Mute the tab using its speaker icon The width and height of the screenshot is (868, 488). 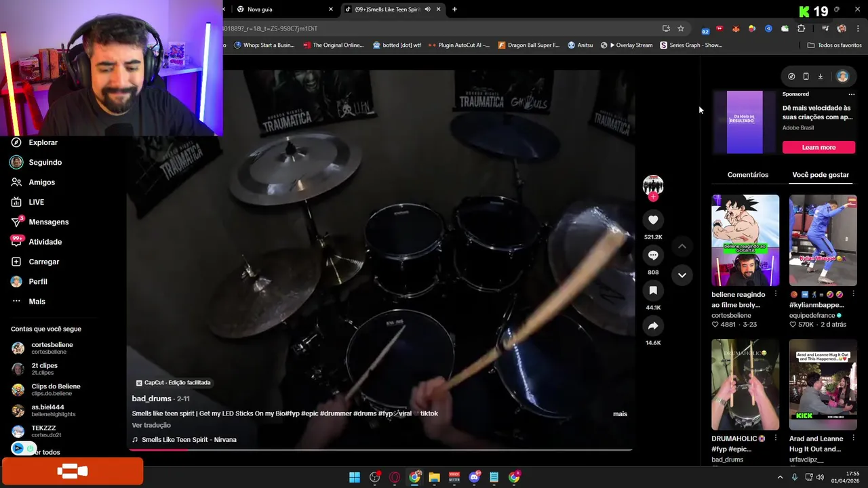coord(427,9)
